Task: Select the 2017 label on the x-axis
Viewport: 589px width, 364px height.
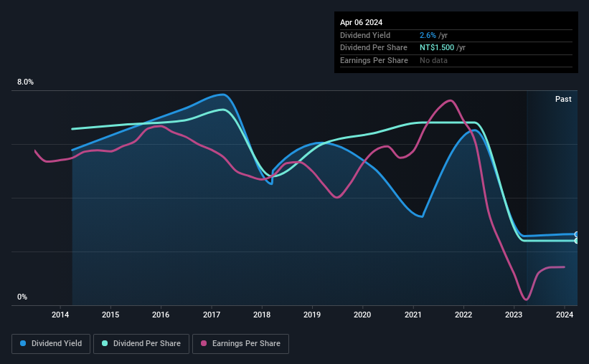Action: 212,315
